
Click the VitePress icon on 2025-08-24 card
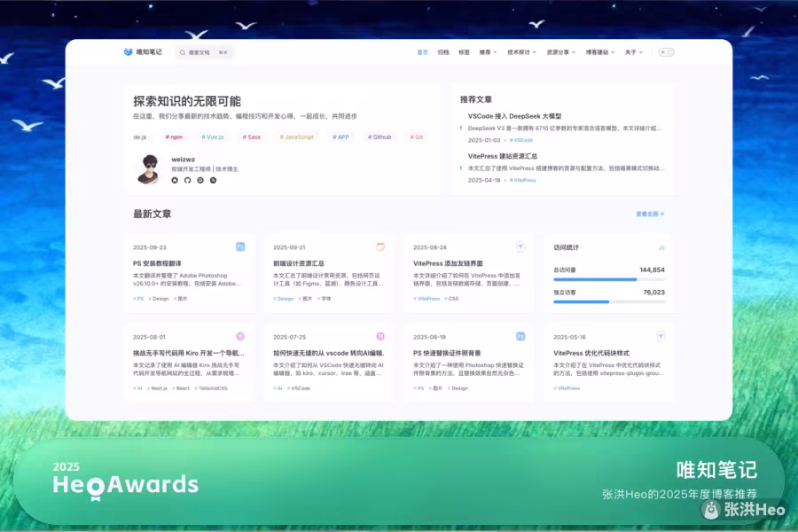click(520, 246)
